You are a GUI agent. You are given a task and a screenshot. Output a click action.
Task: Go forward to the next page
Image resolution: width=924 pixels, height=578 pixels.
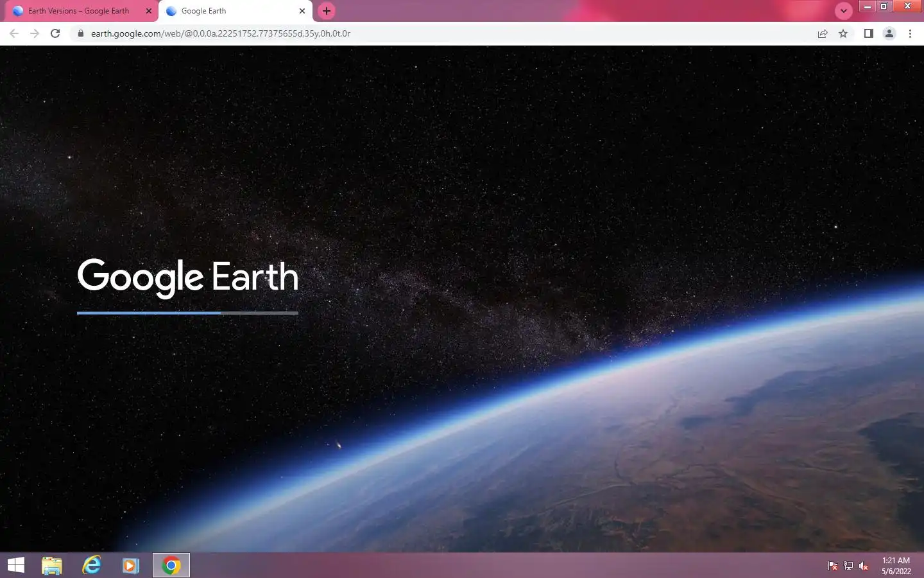pyautogui.click(x=35, y=33)
